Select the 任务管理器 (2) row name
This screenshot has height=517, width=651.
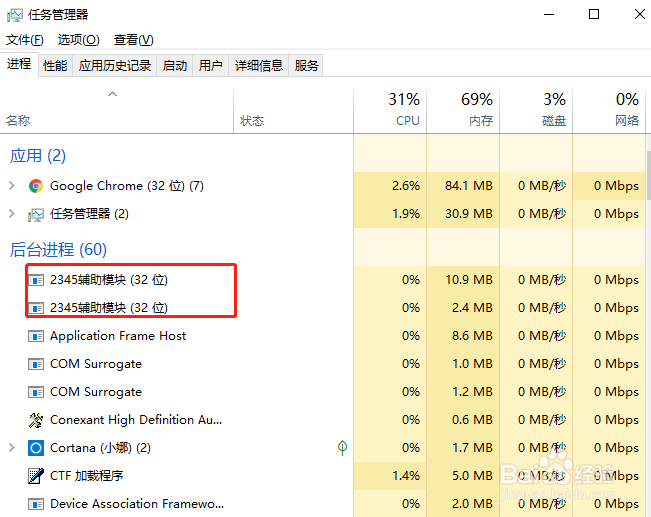coord(89,214)
